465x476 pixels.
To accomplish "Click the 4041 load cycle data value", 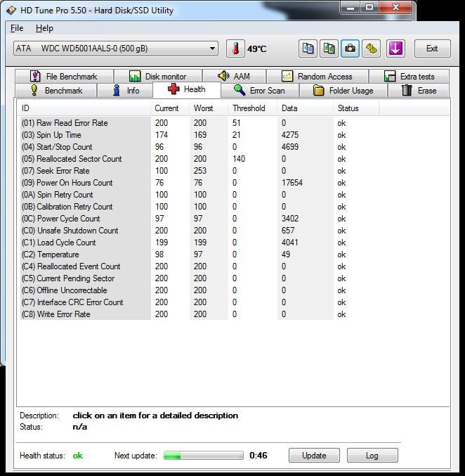I will pyautogui.click(x=290, y=243).
